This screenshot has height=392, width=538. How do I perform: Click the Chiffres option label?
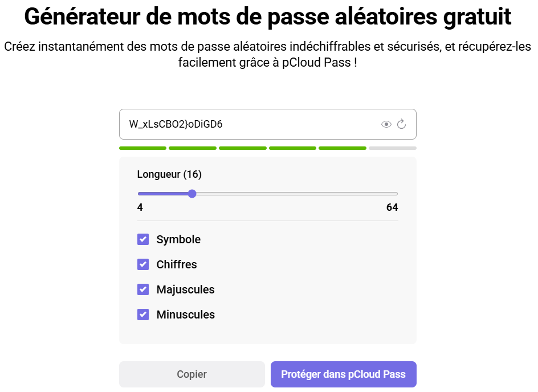click(177, 264)
